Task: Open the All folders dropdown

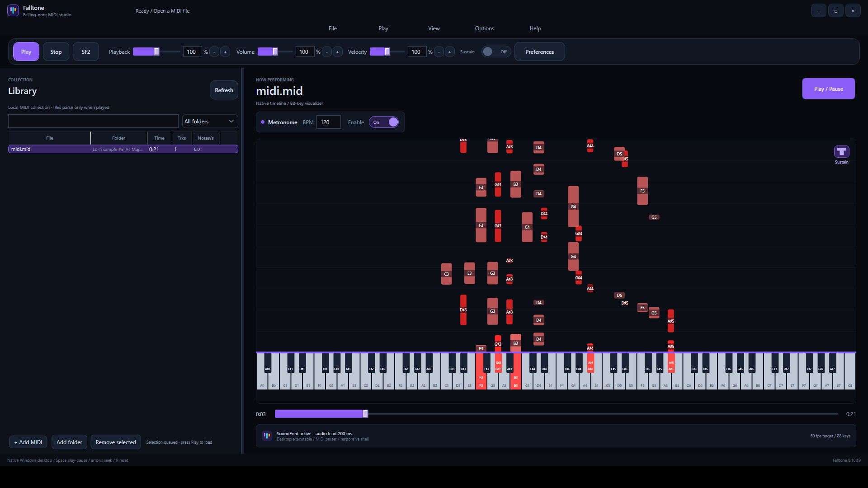Action: (210, 121)
